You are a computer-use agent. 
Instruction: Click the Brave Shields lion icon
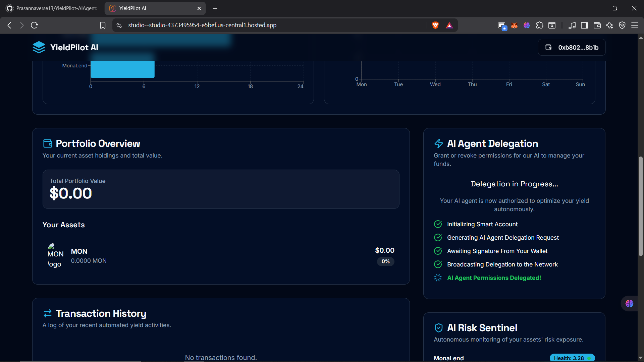435,25
